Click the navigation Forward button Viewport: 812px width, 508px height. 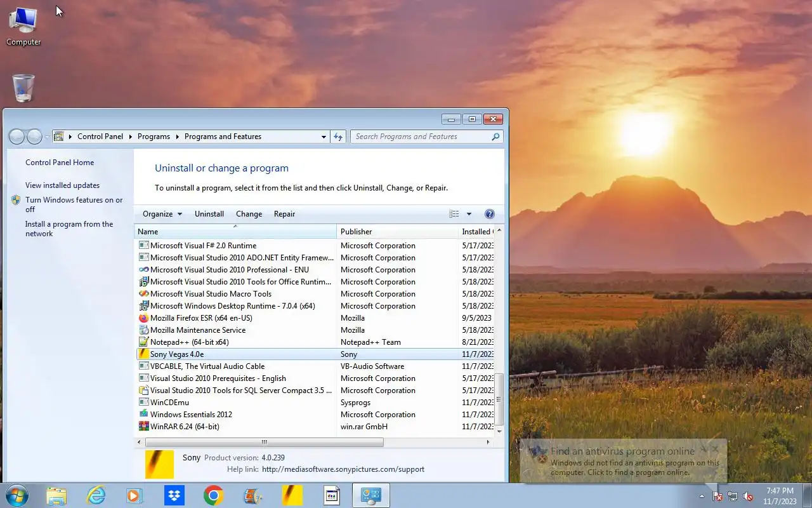tap(34, 137)
